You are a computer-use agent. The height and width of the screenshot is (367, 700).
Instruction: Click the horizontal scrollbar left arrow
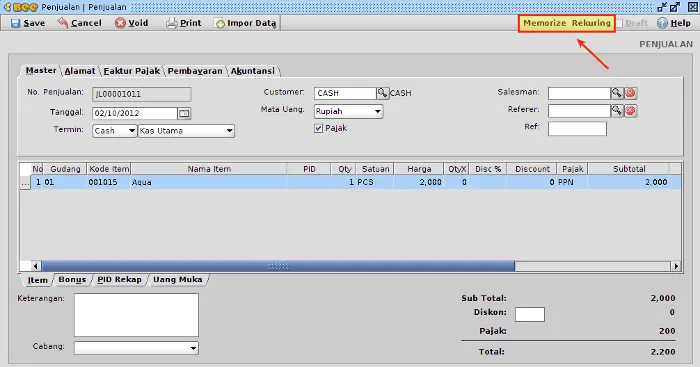[35, 267]
